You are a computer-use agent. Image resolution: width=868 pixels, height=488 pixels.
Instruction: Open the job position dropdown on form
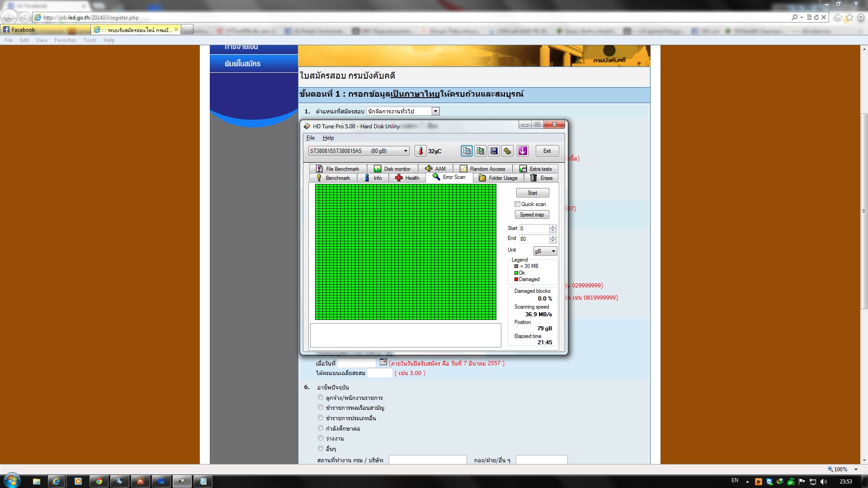pos(435,111)
